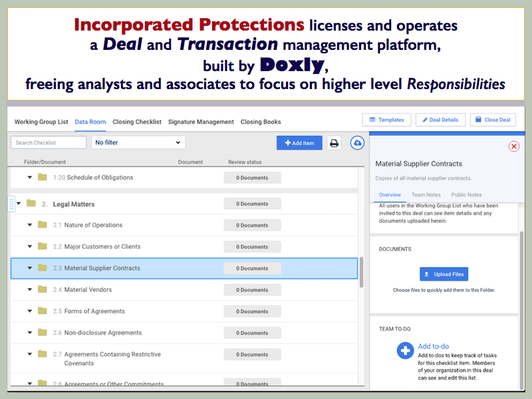Open the Team Notes tab

(426, 195)
